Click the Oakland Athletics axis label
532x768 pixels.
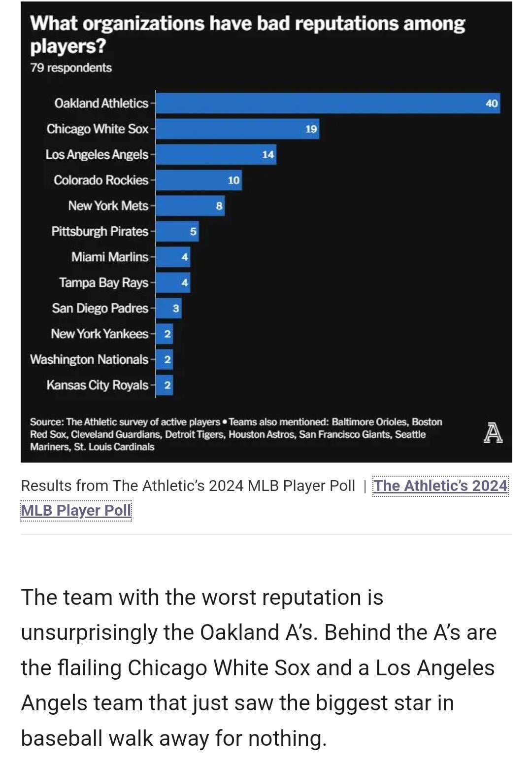click(101, 103)
